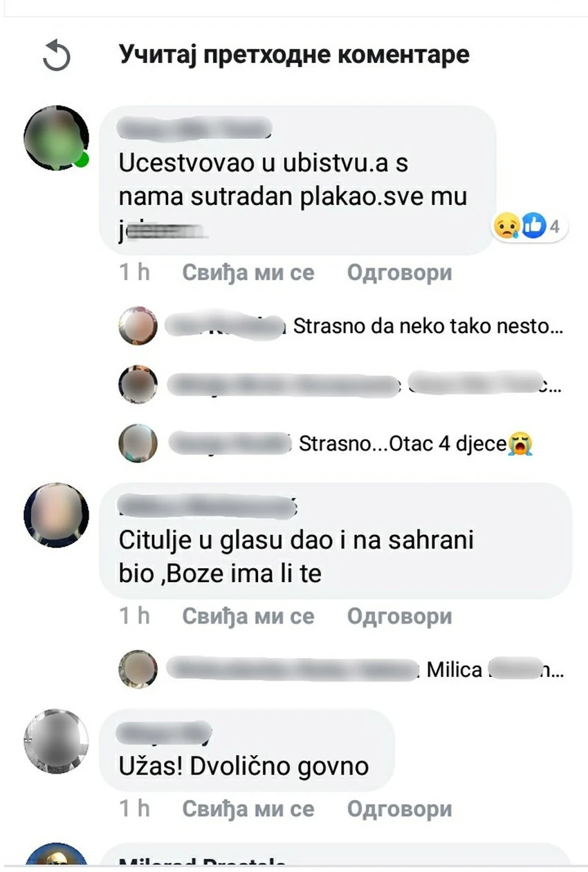Open avatar beside 'Strasno da neko tako nesto' reply
The height and width of the screenshot is (872, 588).
pos(138,326)
